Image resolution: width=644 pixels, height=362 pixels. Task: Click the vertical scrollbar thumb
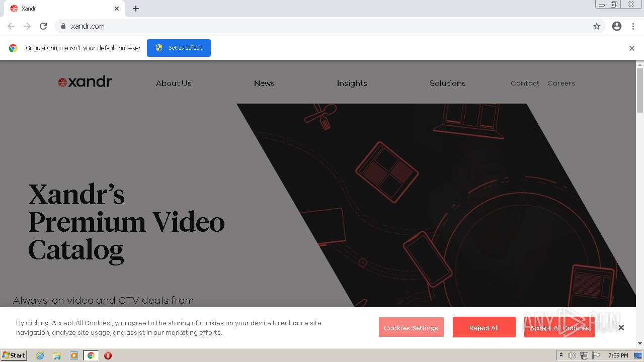click(x=640, y=90)
